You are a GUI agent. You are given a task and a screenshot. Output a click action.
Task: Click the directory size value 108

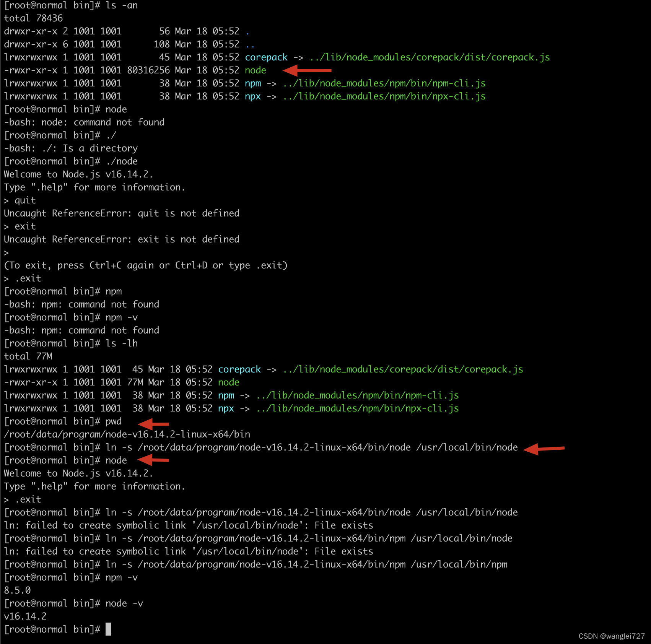162,44
